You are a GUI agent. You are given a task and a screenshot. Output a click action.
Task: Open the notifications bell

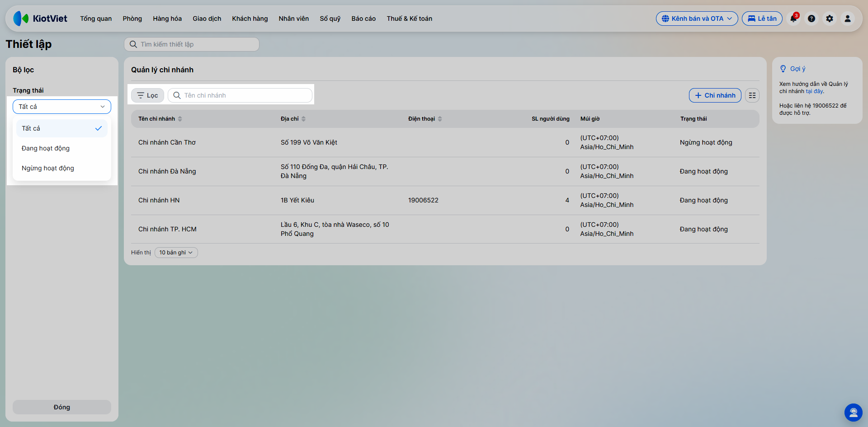click(x=793, y=19)
